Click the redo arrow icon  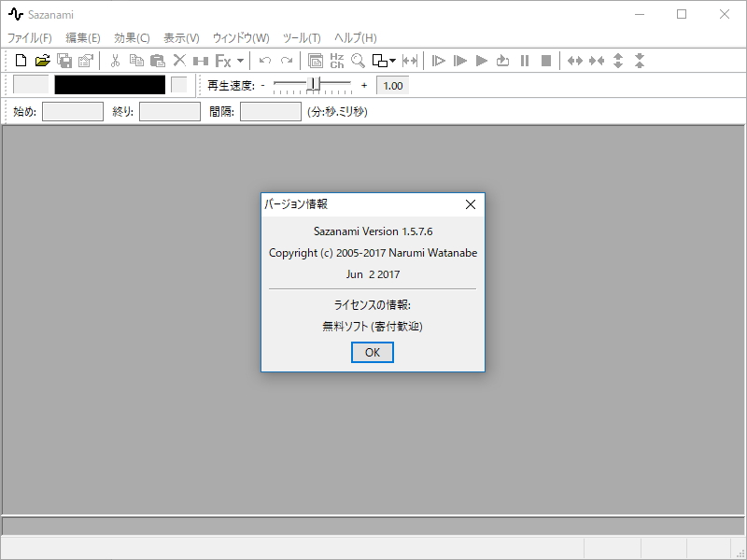[287, 61]
